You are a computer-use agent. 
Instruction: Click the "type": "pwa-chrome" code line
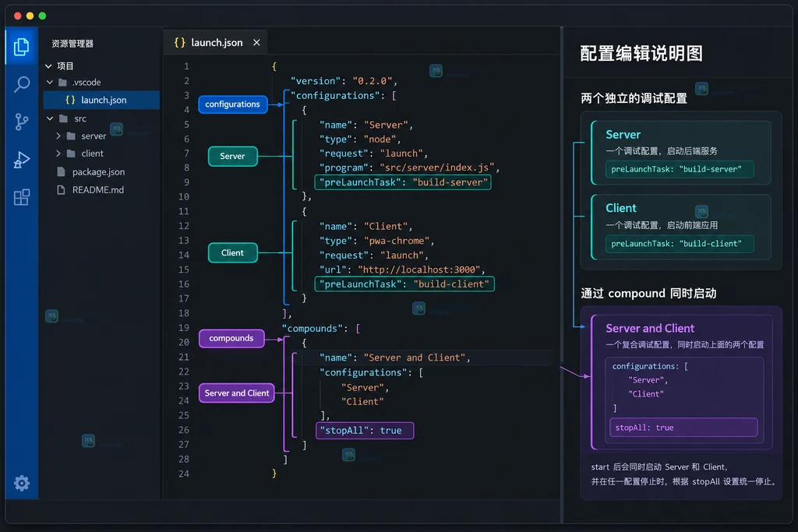[x=376, y=241]
